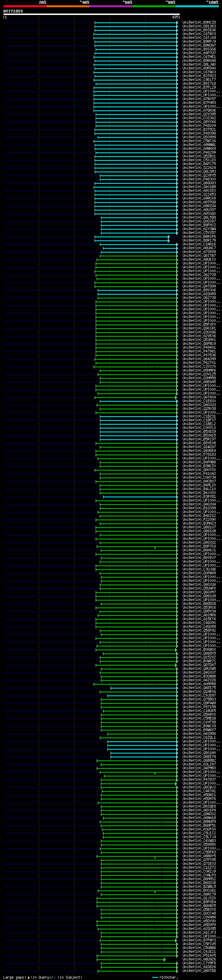Select hit UniRef100_C1E6X0

(x=199, y=401)
